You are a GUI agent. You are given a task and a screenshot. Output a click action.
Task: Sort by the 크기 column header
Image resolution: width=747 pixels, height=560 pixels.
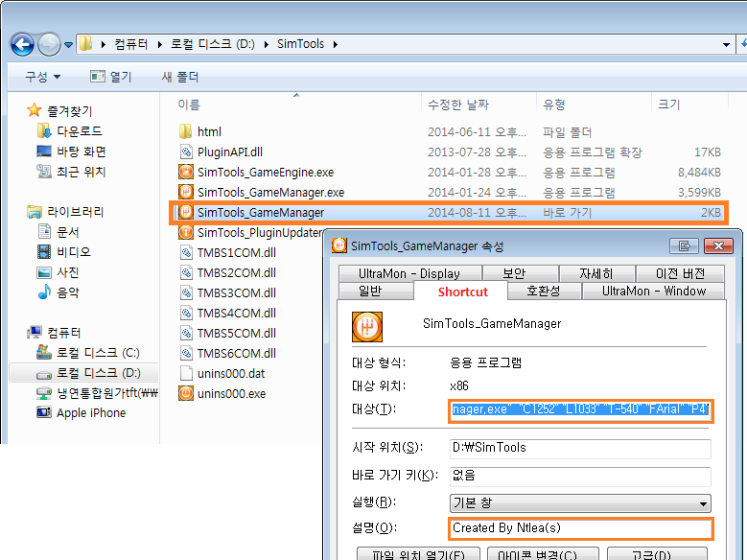click(x=669, y=105)
